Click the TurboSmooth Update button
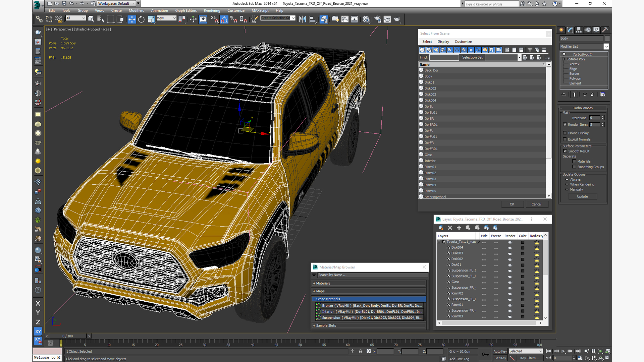 (x=582, y=196)
